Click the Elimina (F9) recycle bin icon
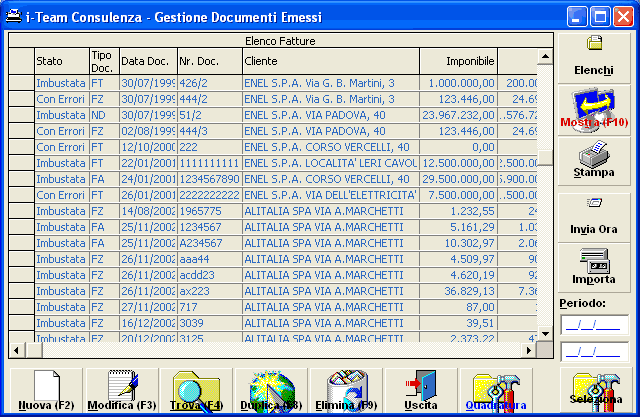Screen dimensions: 640x418 click(347, 389)
